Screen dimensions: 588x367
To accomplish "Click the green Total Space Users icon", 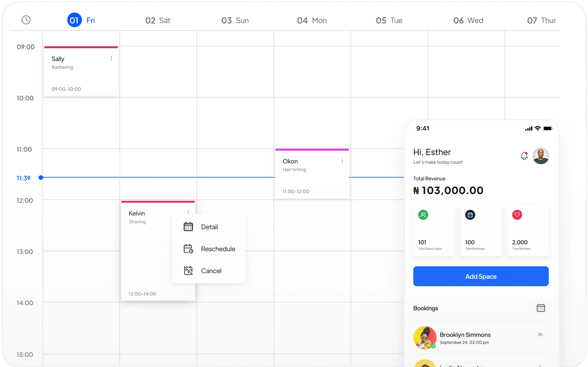I will coord(423,215).
